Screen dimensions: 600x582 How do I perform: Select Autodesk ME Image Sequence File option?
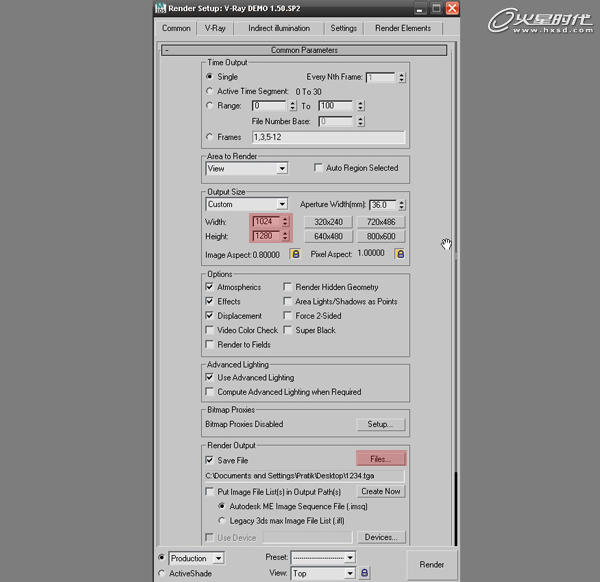(222, 506)
